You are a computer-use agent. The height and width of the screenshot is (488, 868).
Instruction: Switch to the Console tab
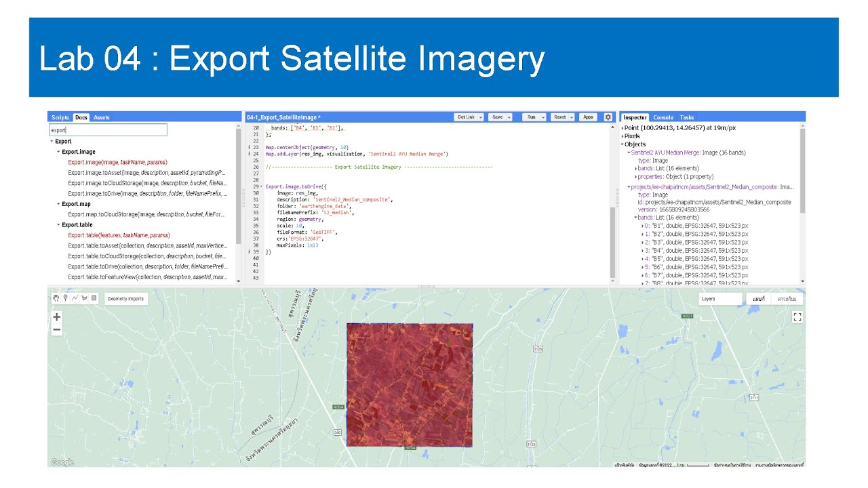[663, 117]
